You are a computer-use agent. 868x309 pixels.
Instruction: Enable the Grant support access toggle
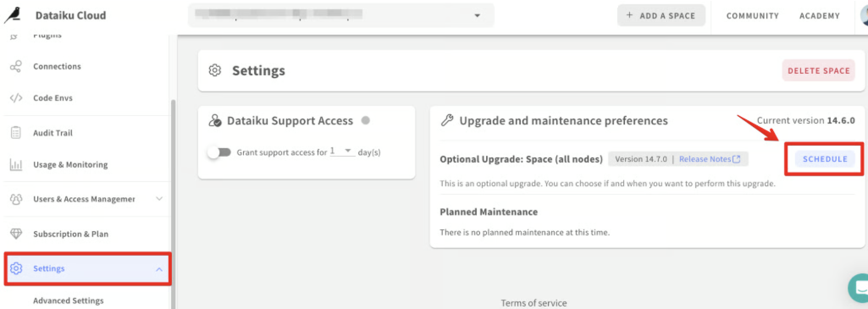point(219,152)
